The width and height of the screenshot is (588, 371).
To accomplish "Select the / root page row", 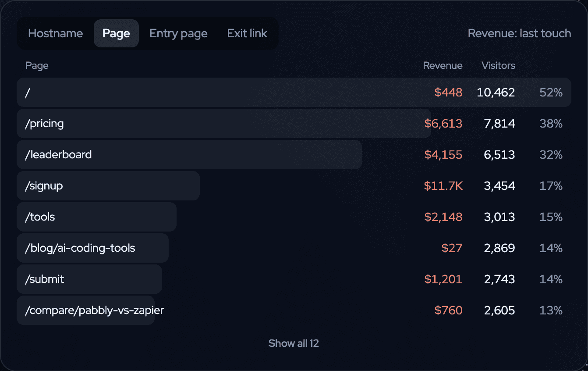I will (x=294, y=93).
